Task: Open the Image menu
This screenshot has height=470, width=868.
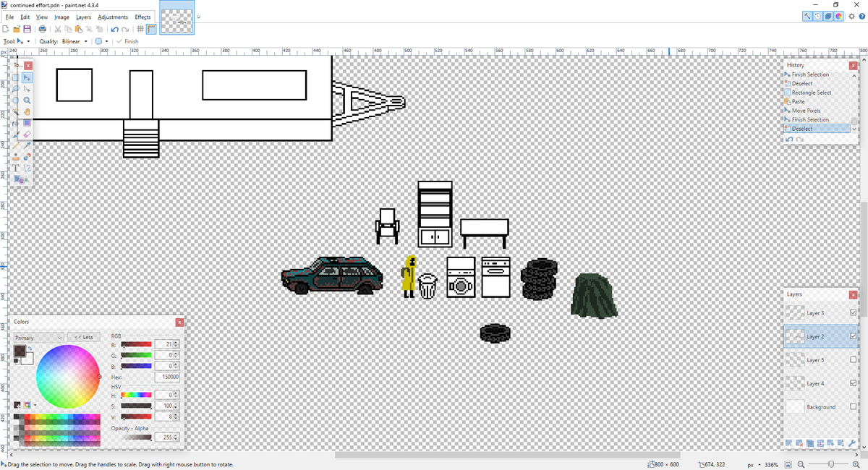Action: (x=62, y=17)
